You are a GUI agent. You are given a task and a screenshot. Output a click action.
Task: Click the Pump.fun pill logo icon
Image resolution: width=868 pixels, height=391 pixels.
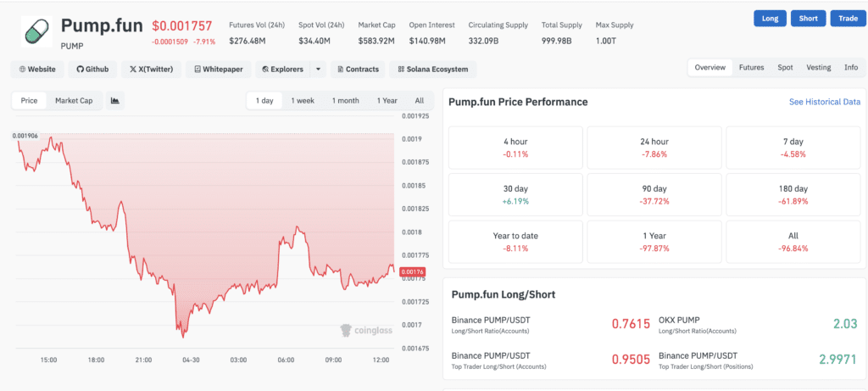(x=36, y=31)
